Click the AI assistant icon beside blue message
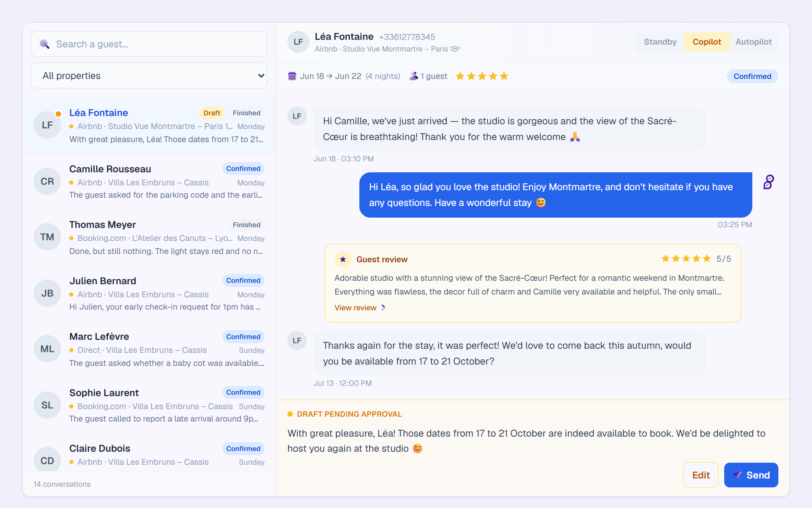Screen dimensions: 812x508 click(x=768, y=182)
